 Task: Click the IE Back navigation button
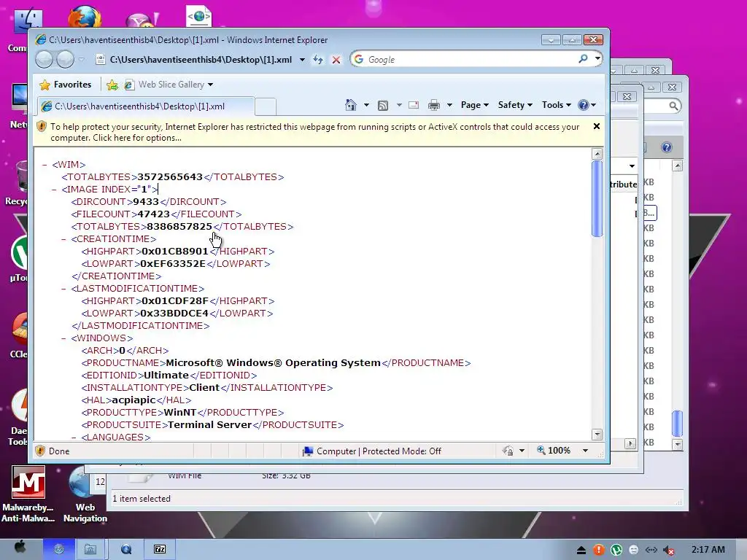44,60
